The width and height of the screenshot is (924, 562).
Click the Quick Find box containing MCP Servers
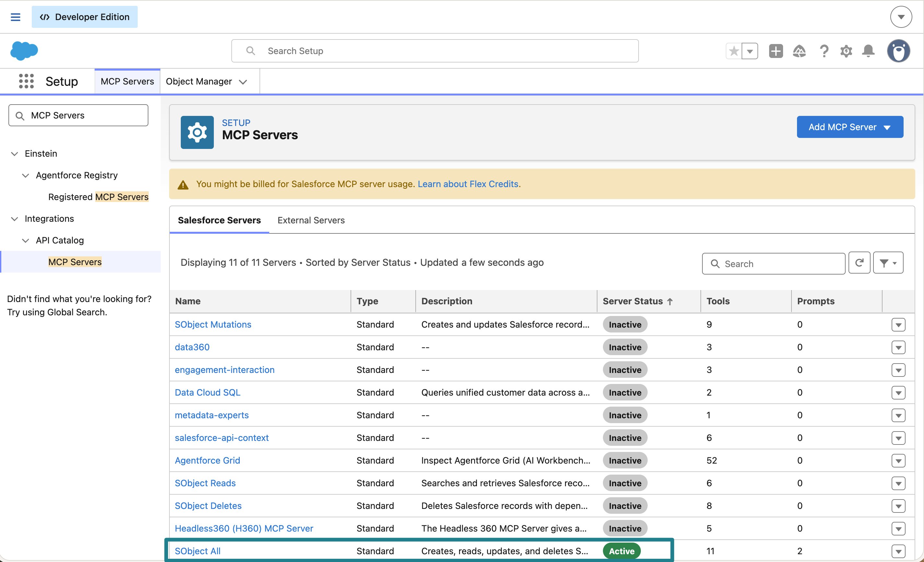pyautogui.click(x=78, y=115)
